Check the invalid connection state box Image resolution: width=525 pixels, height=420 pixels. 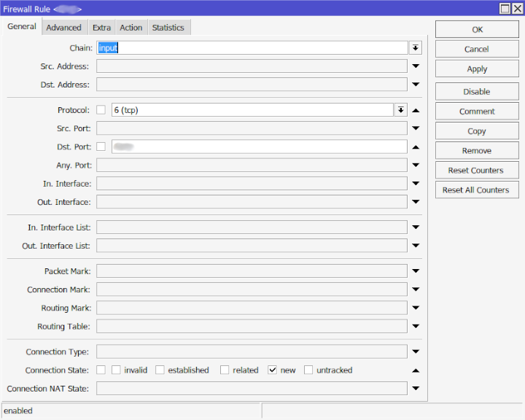point(116,370)
